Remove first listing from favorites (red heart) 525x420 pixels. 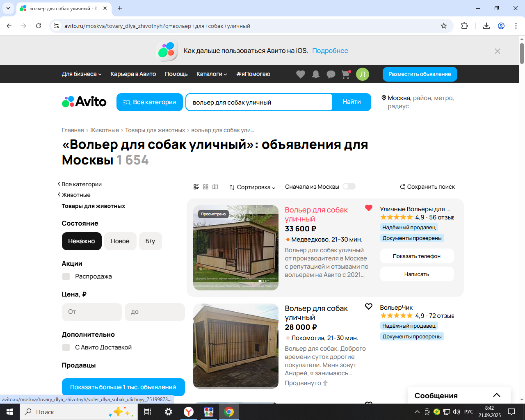tap(369, 208)
